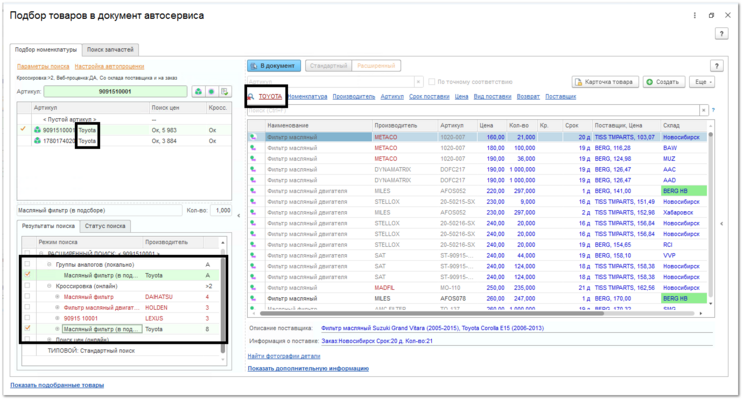Collapse left panel with the left arrow splitter
The width and height of the screenshot is (743, 400).
click(x=239, y=216)
